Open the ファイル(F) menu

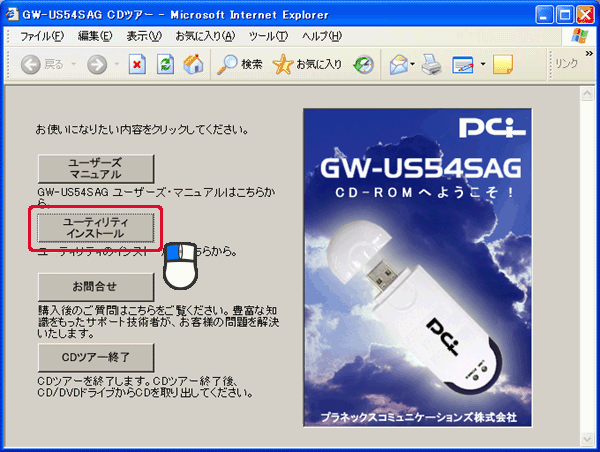tap(42, 36)
